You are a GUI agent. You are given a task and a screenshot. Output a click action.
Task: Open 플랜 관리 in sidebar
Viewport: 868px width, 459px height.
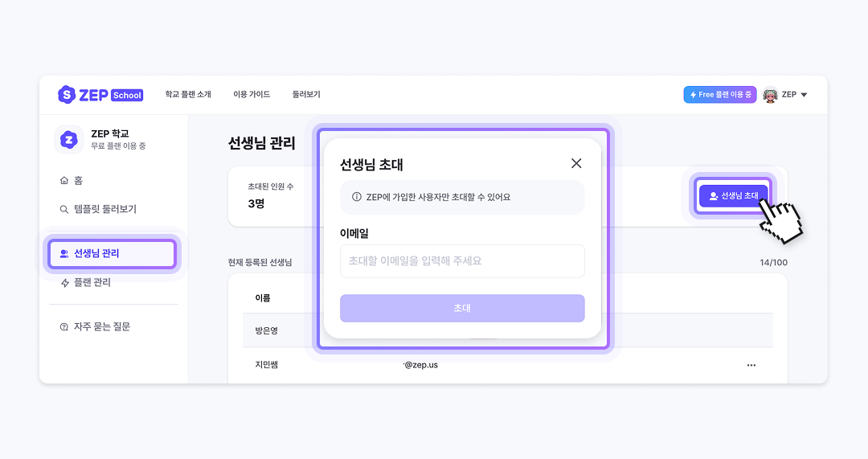[92, 282]
